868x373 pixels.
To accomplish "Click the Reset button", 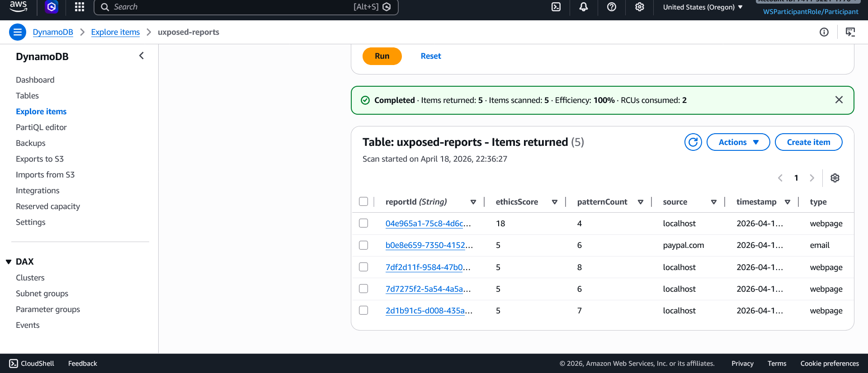I will [x=431, y=56].
